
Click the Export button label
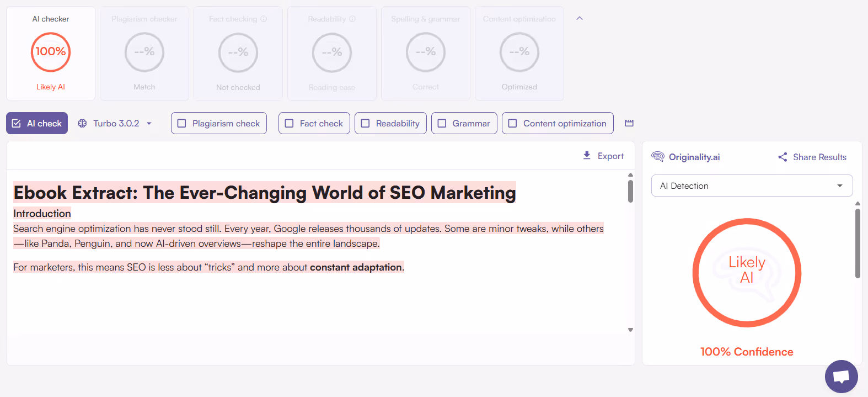coord(610,156)
